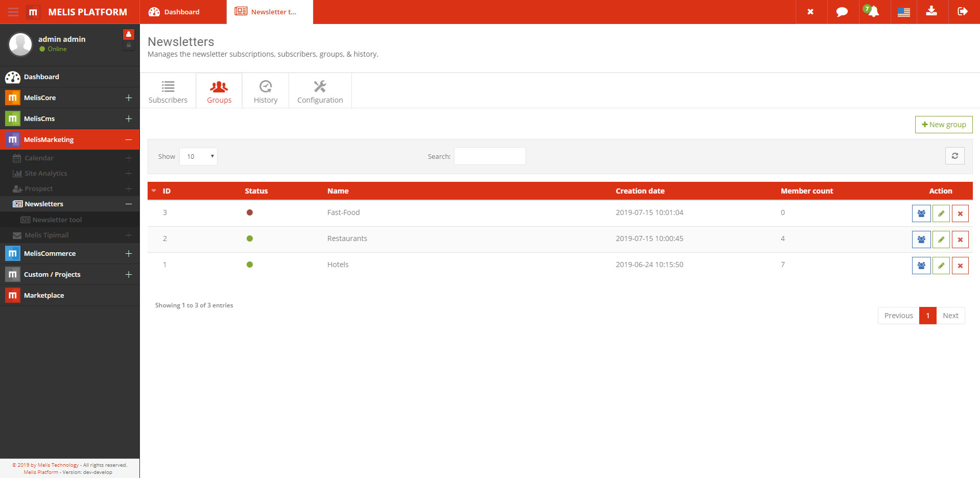The image size is (980, 478).
Task: Collapse the MelisMarketing menu section
Action: pos(129,139)
